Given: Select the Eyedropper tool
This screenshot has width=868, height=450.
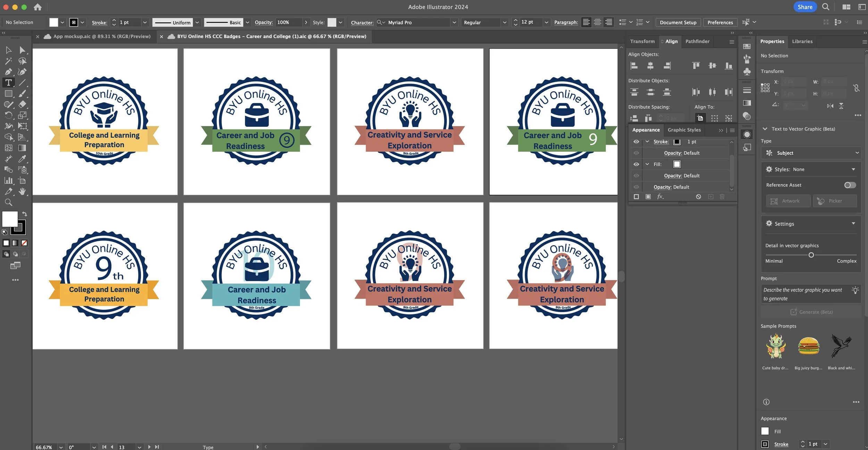Looking at the screenshot, I should pyautogui.click(x=23, y=159).
